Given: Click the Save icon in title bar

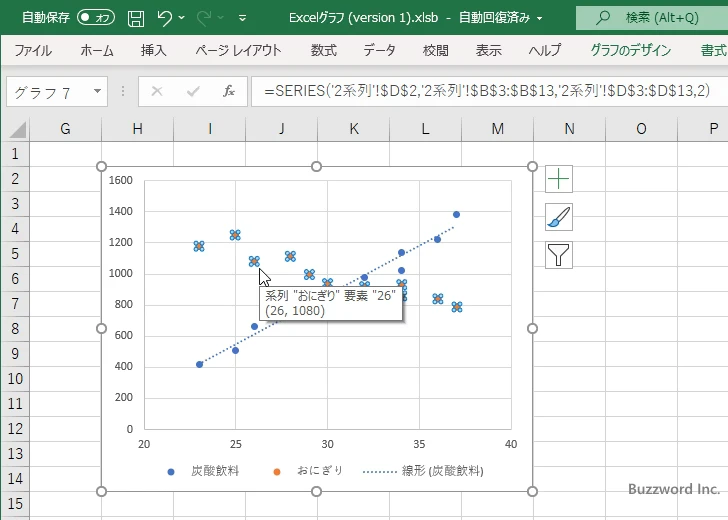Looking at the screenshot, I should [136, 18].
